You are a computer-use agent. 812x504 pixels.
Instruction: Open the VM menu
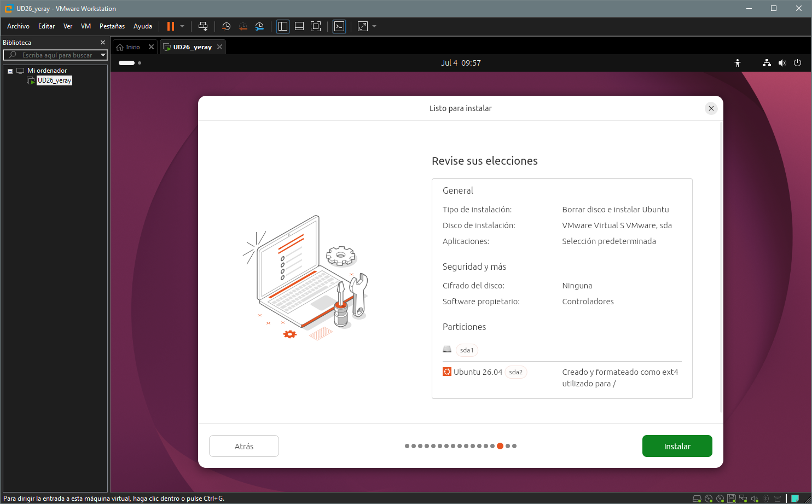[86, 26]
